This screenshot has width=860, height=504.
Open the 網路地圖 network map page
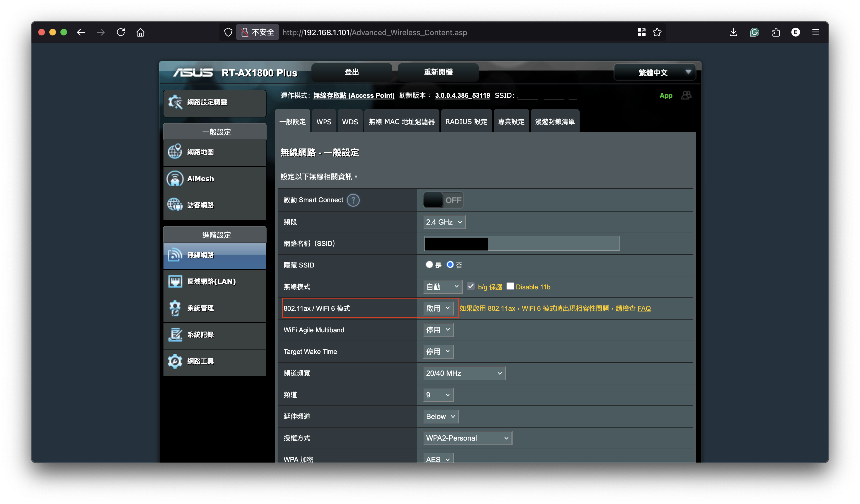[200, 152]
